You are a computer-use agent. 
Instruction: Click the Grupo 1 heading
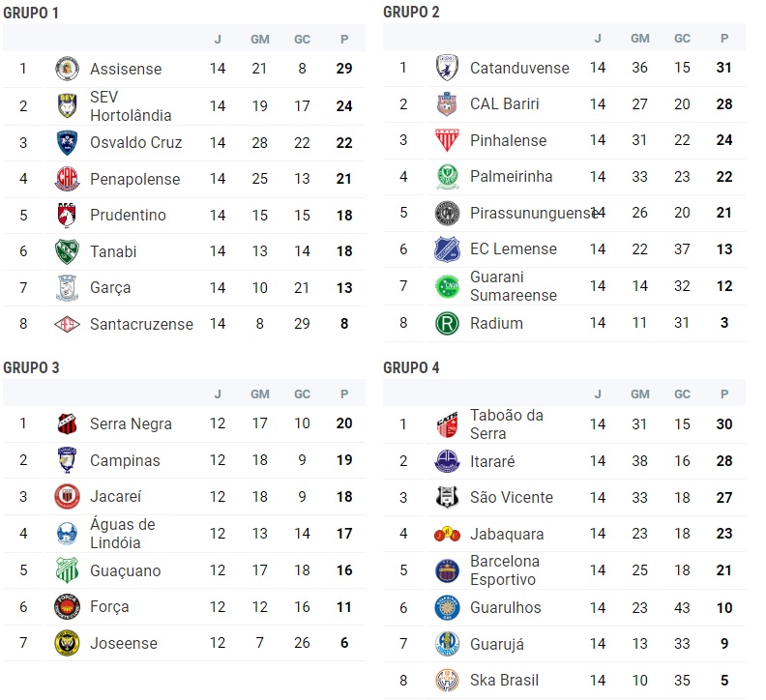[31, 13]
